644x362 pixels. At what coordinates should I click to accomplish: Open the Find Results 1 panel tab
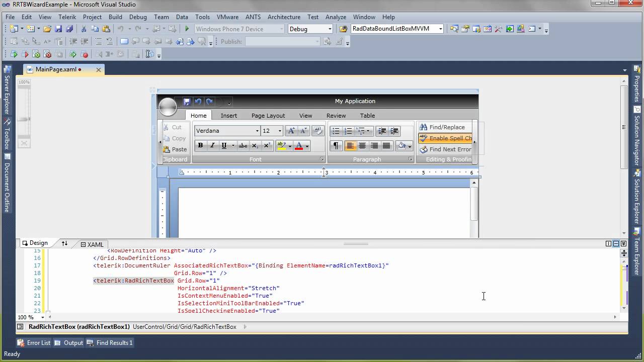pyautogui.click(x=110, y=343)
